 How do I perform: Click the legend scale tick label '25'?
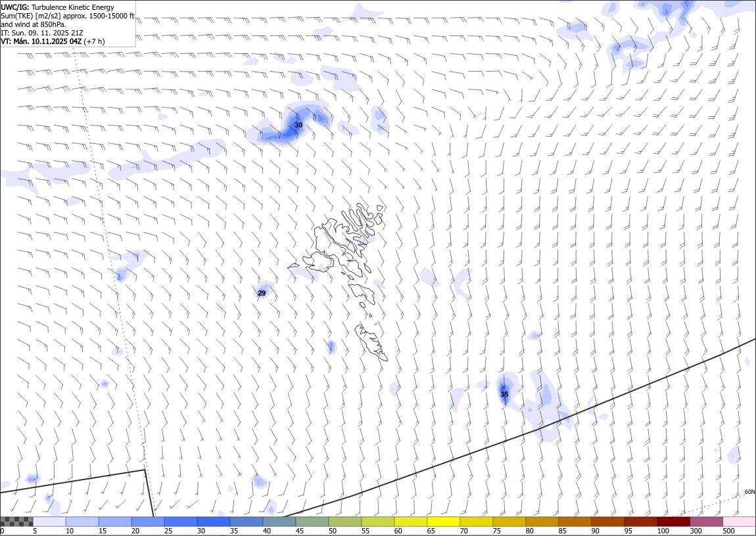coord(168,531)
